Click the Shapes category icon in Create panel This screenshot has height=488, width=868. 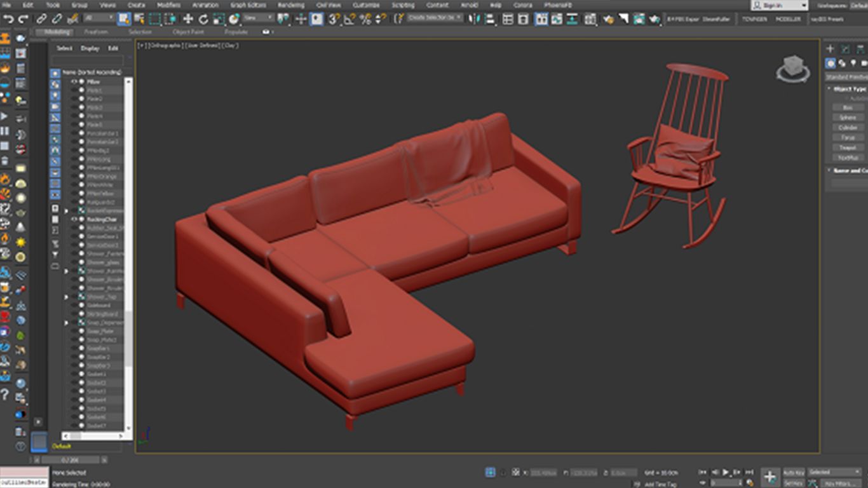[842, 63]
